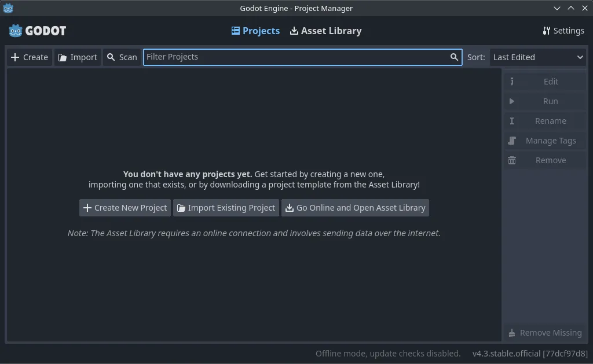Click Remove Missing at the sidebar bottom

click(544, 333)
